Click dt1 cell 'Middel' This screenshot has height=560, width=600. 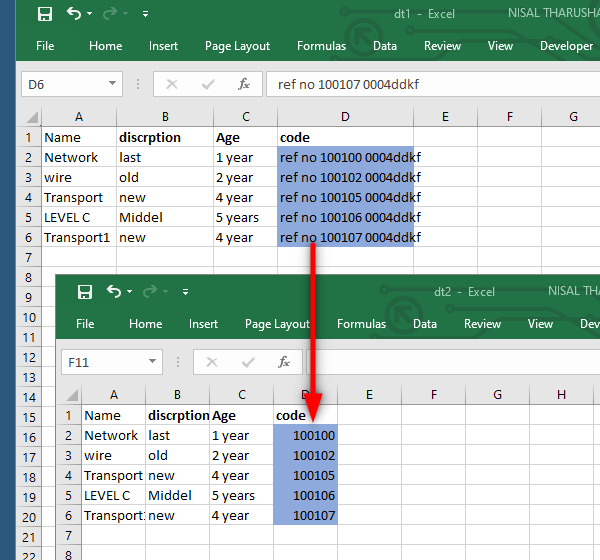coord(165,217)
